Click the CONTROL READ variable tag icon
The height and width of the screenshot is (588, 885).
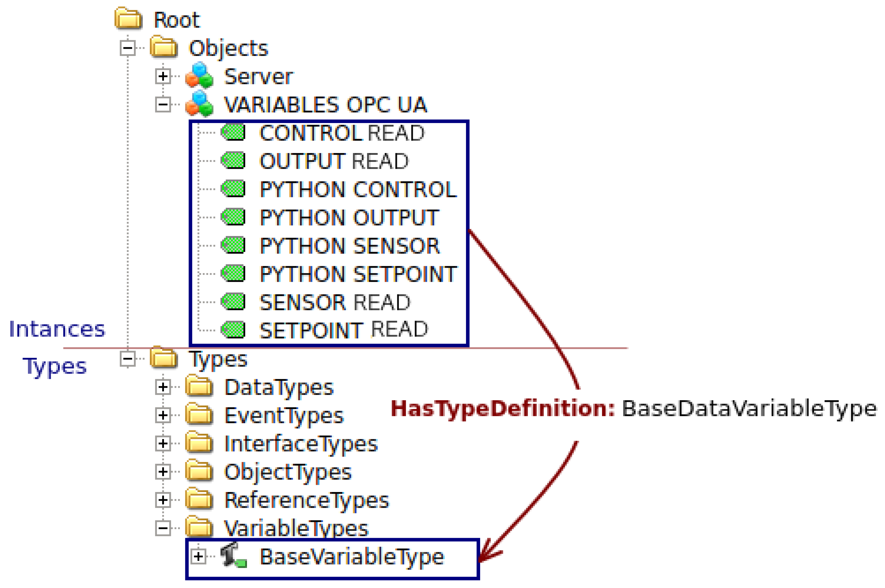pyautogui.click(x=233, y=133)
